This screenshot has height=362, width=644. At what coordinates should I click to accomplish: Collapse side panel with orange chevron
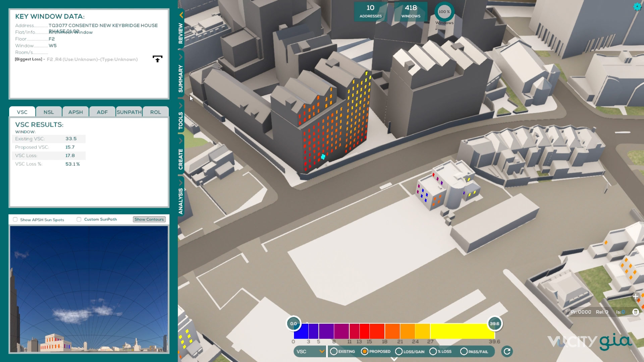181,15
